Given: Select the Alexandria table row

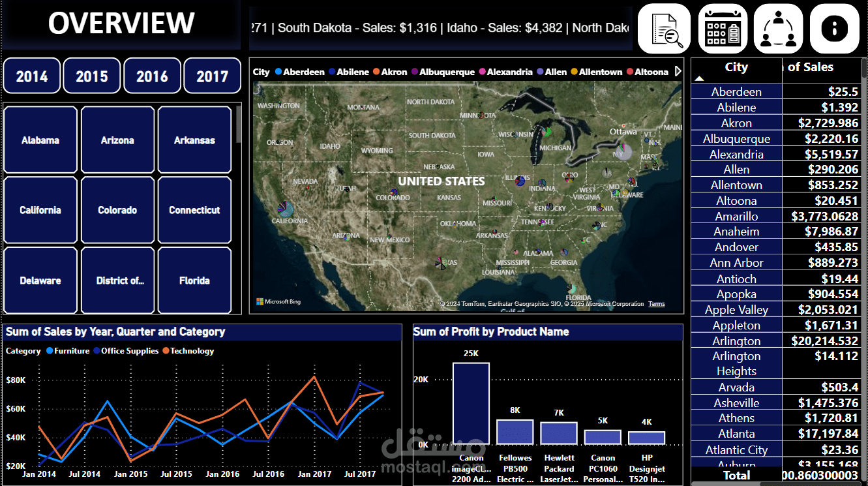Looking at the screenshot, I should pos(776,154).
